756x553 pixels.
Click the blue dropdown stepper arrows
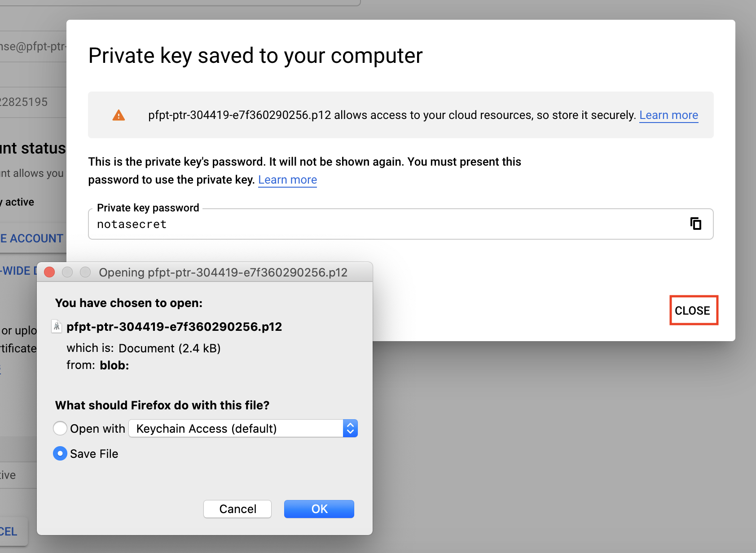click(350, 428)
